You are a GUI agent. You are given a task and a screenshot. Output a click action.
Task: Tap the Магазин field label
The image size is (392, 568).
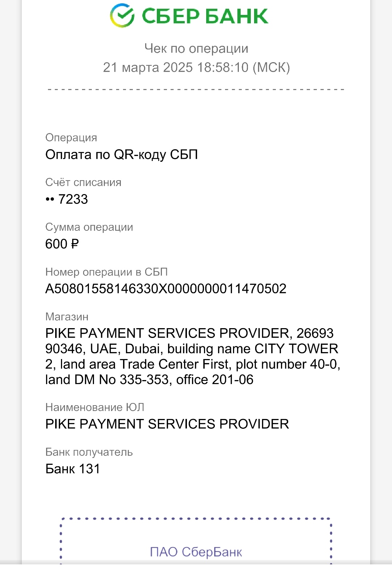[x=67, y=317]
